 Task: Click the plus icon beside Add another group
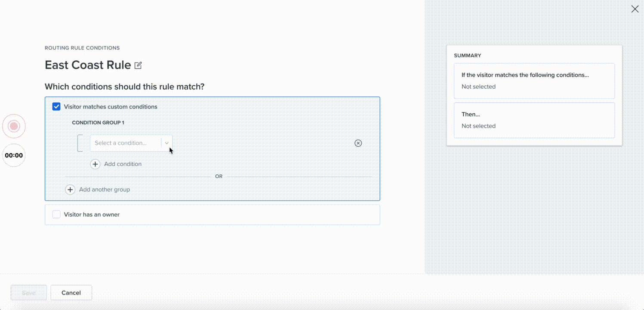pyautogui.click(x=70, y=189)
